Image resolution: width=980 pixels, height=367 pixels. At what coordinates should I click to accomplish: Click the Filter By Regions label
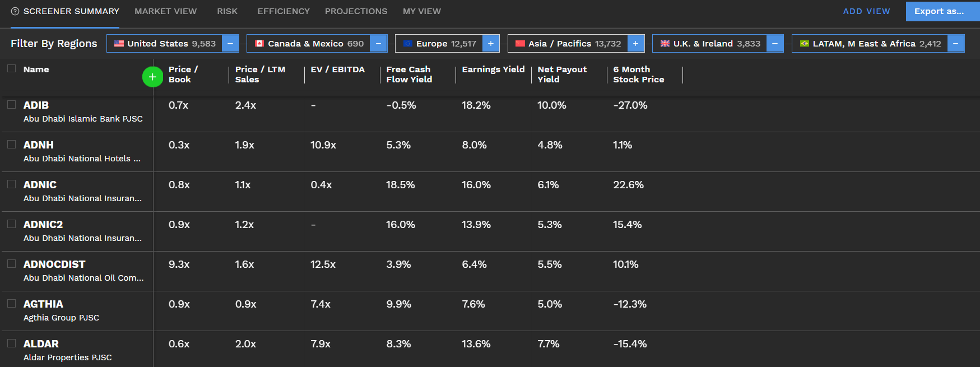coord(54,44)
